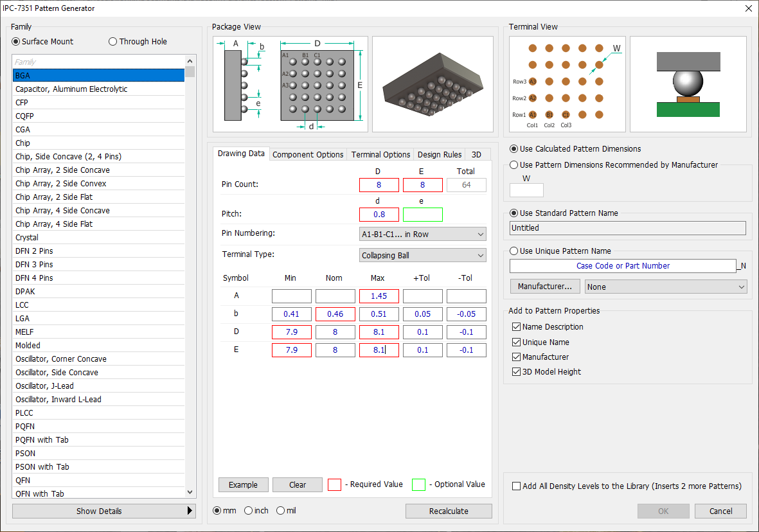The width and height of the screenshot is (759, 532).
Task: Click the solder ball cross-section image
Action: pyautogui.click(x=688, y=84)
